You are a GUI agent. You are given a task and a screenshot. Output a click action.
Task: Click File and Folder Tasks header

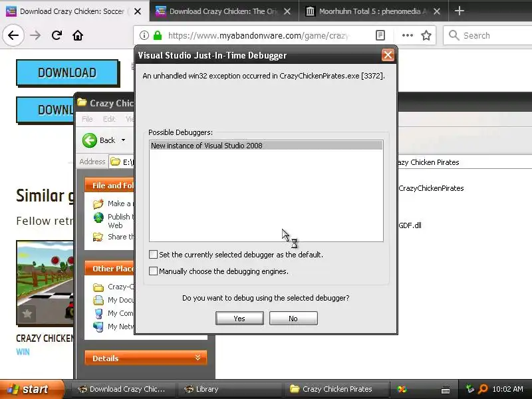point(109,186)
